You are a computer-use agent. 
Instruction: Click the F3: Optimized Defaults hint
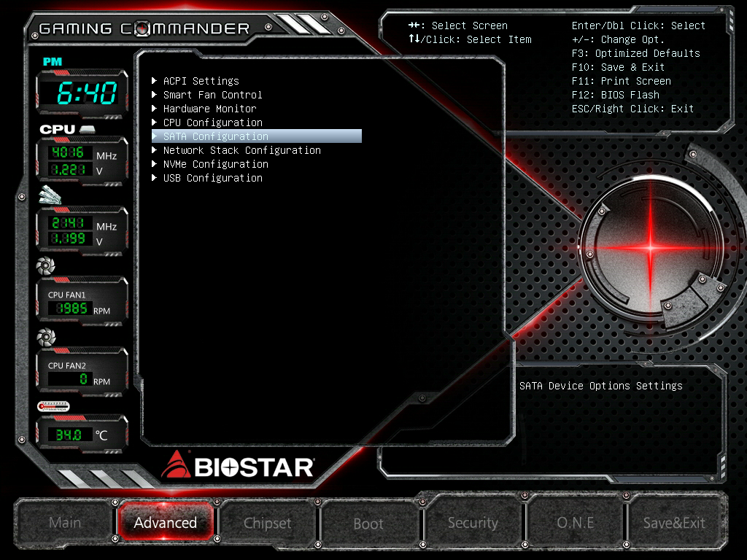[635, 53]
